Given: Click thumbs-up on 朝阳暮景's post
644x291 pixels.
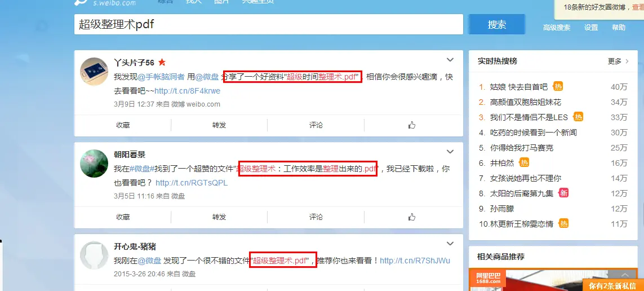Looking at the screenshot, I should coord(412,217).
